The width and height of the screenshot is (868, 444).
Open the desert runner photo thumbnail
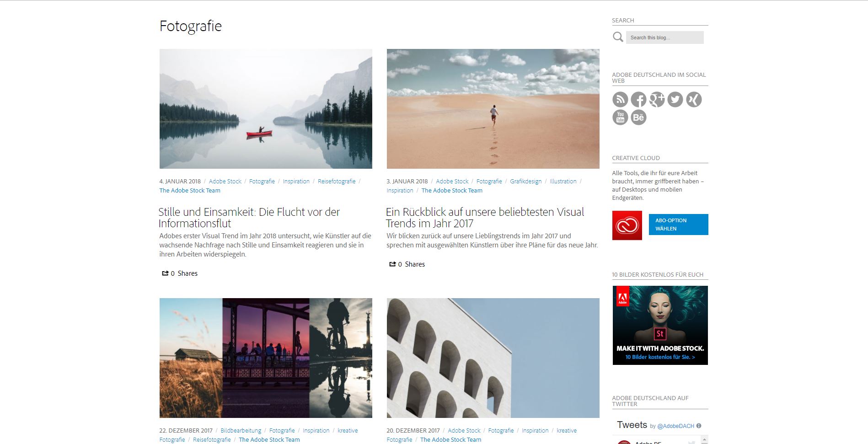493,109
